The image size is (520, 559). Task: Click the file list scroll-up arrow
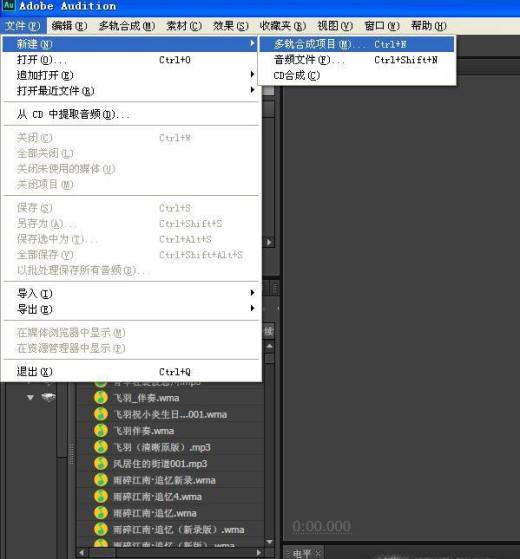click(269, 346)
